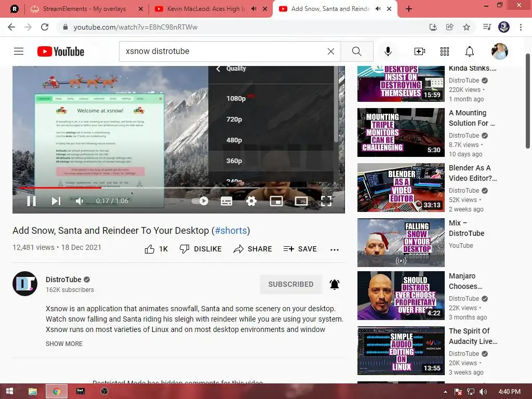This screenshot has width=532, height=399.
Task: Go back to previous page
Action: point(11,27)
